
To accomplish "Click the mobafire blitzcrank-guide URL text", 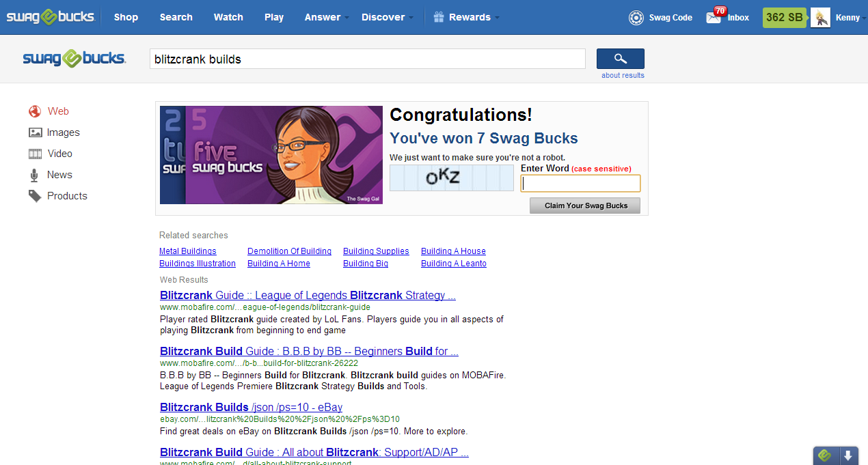I will [265, 308].
